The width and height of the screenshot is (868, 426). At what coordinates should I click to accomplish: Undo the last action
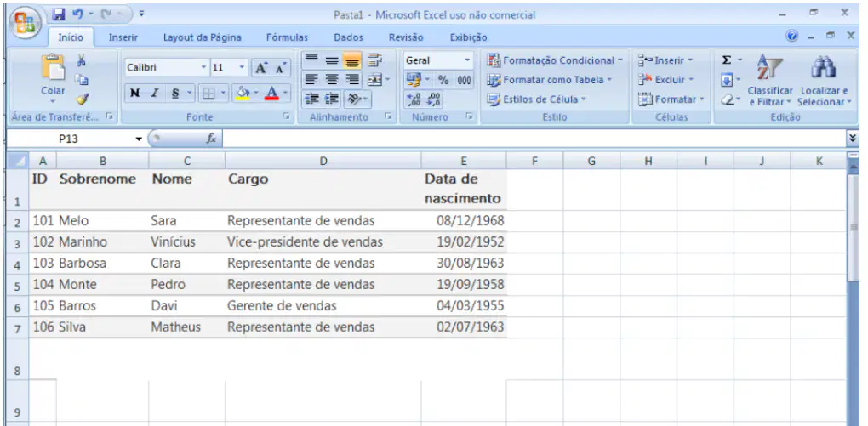click(78, 14)
